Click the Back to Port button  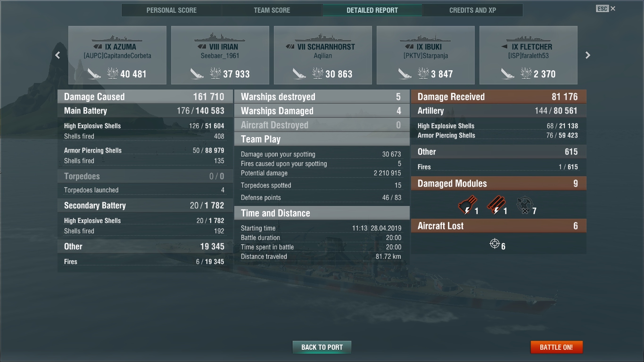coord(322,347)
